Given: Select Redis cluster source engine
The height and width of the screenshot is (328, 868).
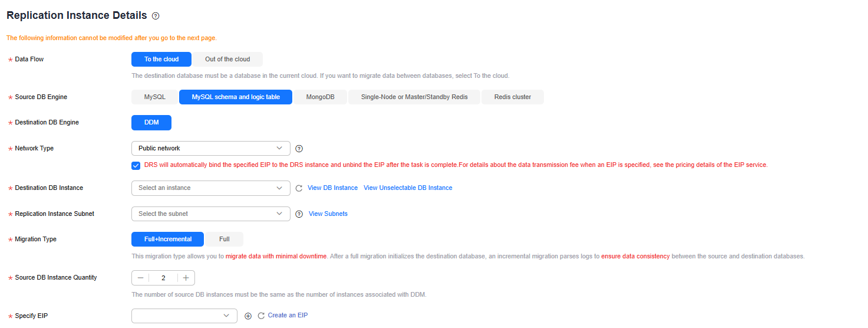Looking at the screenshot, I should tap(513, 97).
